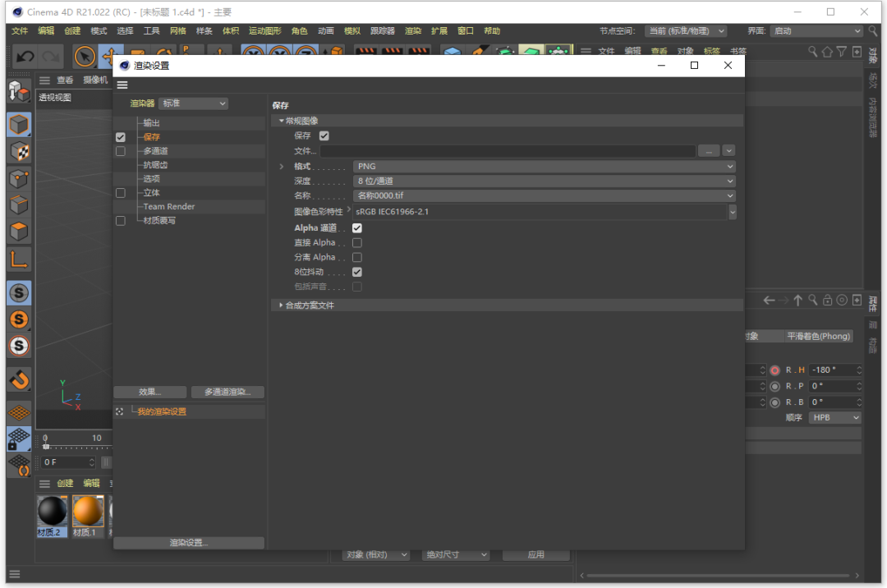This screenshot has width=887, height=588.
Task: Open render settings hamburger menu icon
Action: tap(122, 85)
